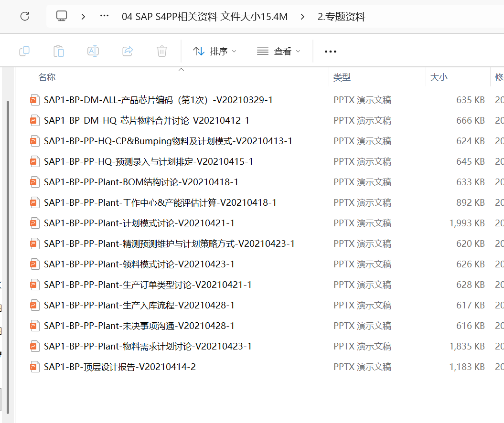The image size is (504, 423).
Task: Click the Copy icon in toolbar
Action: (x=24, y=51)
